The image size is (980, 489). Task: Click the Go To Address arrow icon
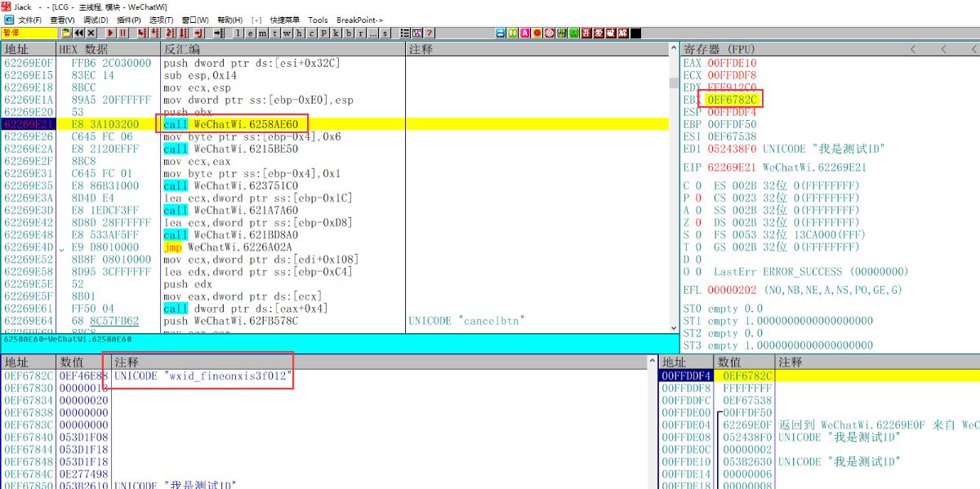(x=219, y=33)
